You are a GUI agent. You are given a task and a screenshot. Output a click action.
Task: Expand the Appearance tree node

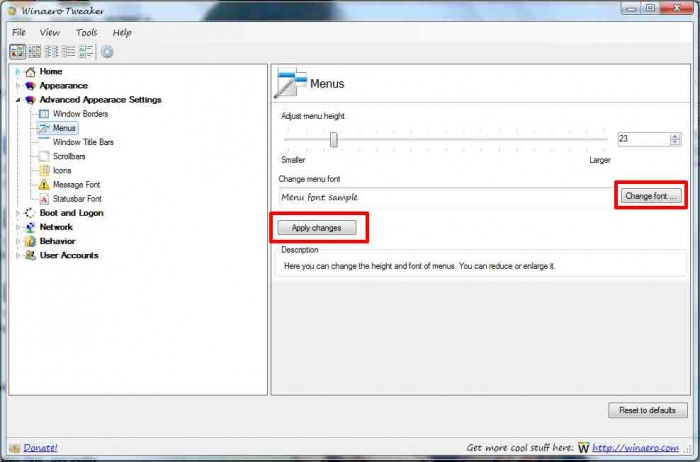tap(18, 86)
